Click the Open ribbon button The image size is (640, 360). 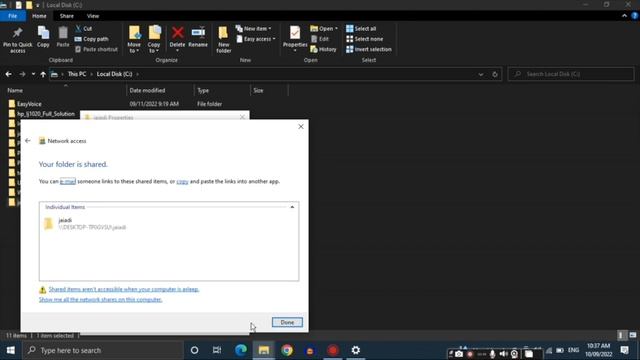(x=324, y=29)
